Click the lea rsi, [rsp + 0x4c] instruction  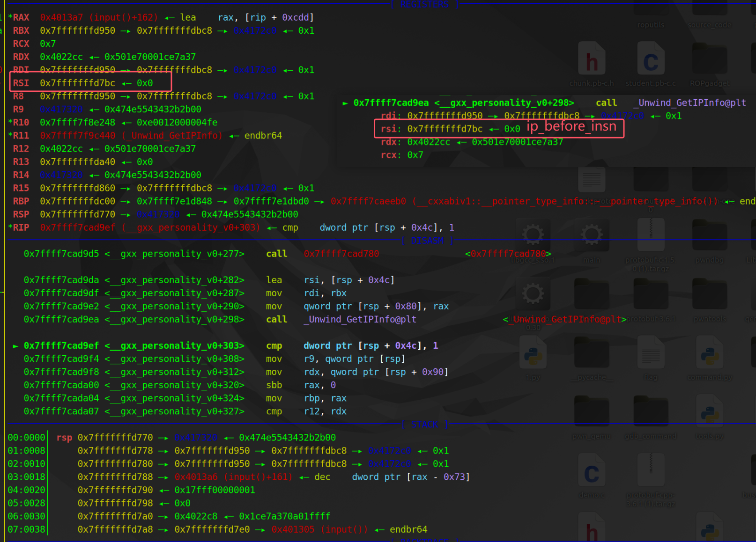click(330, 280)
